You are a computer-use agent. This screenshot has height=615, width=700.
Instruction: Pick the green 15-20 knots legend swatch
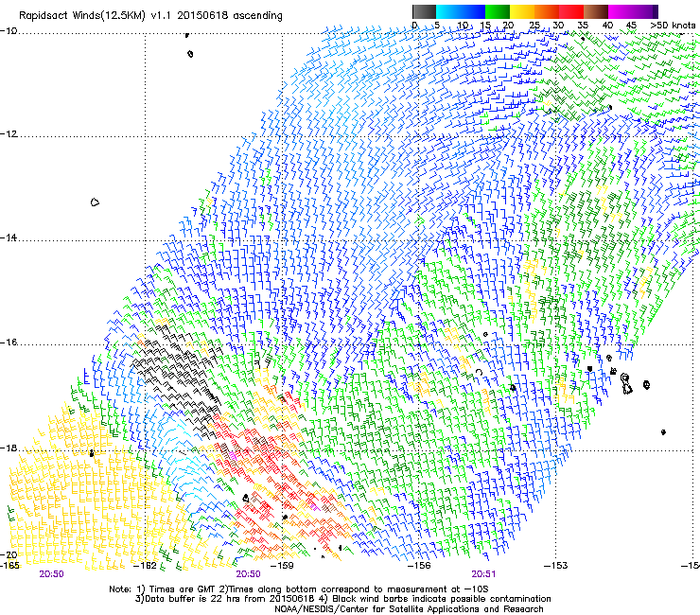click(498, 11)
